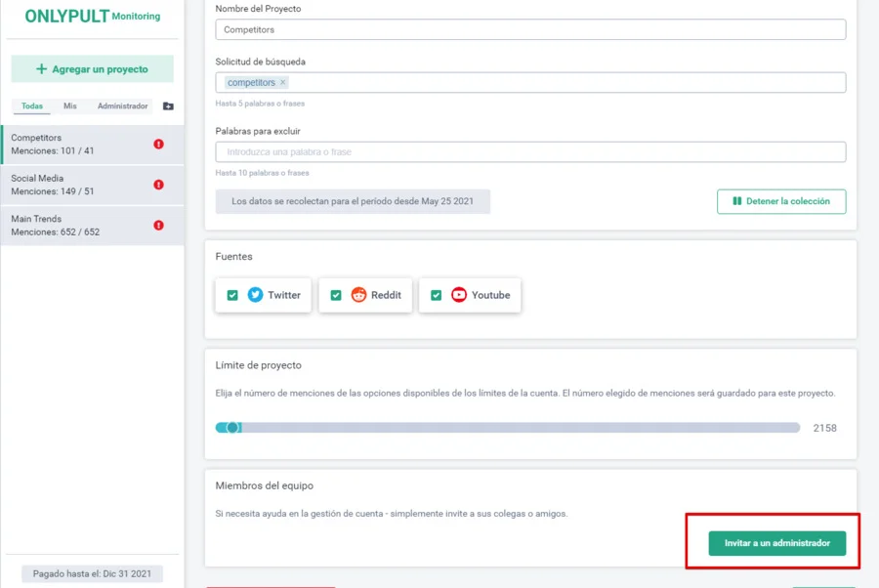Remove the 'competitors' search tag
Screen dimensions: 879x588
283,83
